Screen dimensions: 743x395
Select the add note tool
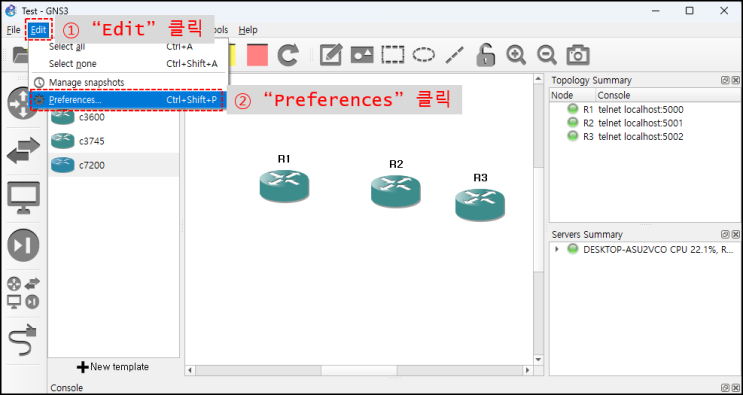[x=331, y=55]
